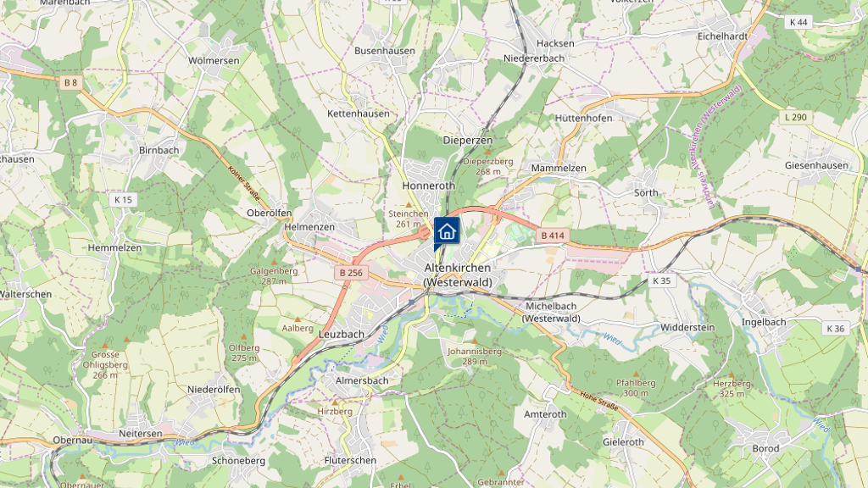
Task: Click the B 8 road shield
Action: pos(71,82)
